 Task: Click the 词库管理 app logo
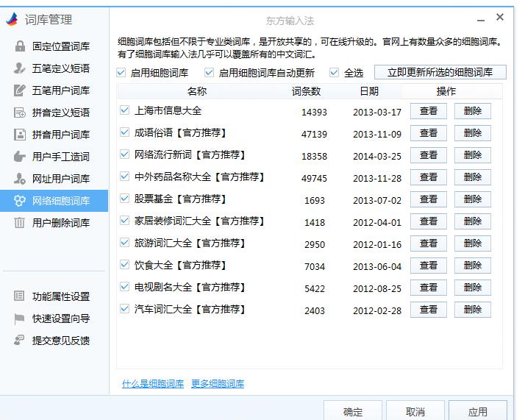tap(12, 19)
